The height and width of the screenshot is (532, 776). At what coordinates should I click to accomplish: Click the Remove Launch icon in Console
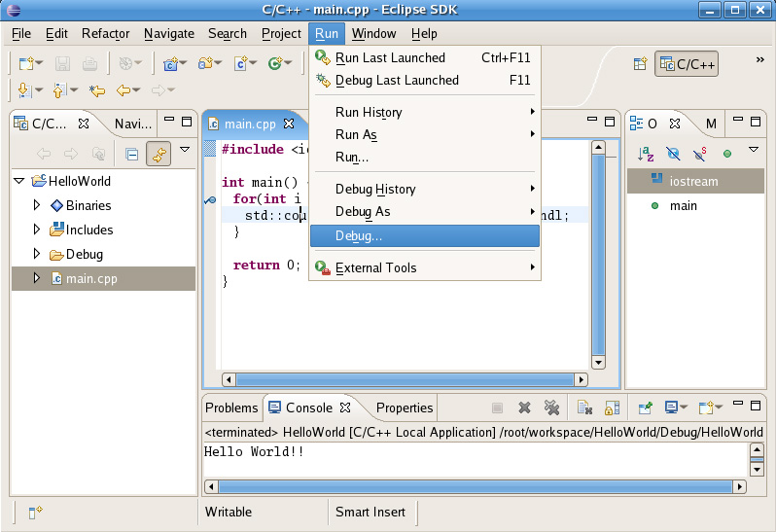tap(524, 408)
